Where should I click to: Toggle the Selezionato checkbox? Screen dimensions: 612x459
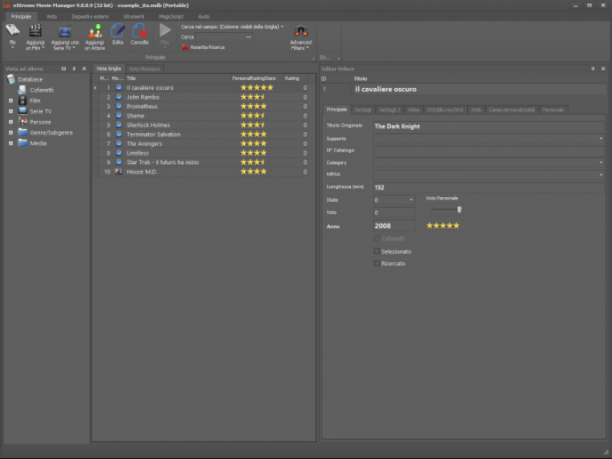[377, 251]
